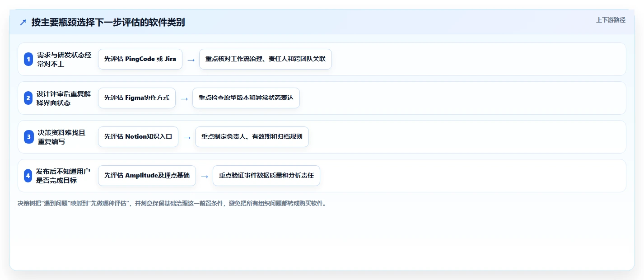The image size is (644, 280).
Task: Click the 上下游路径 label
Action: (x=611, y=20)
